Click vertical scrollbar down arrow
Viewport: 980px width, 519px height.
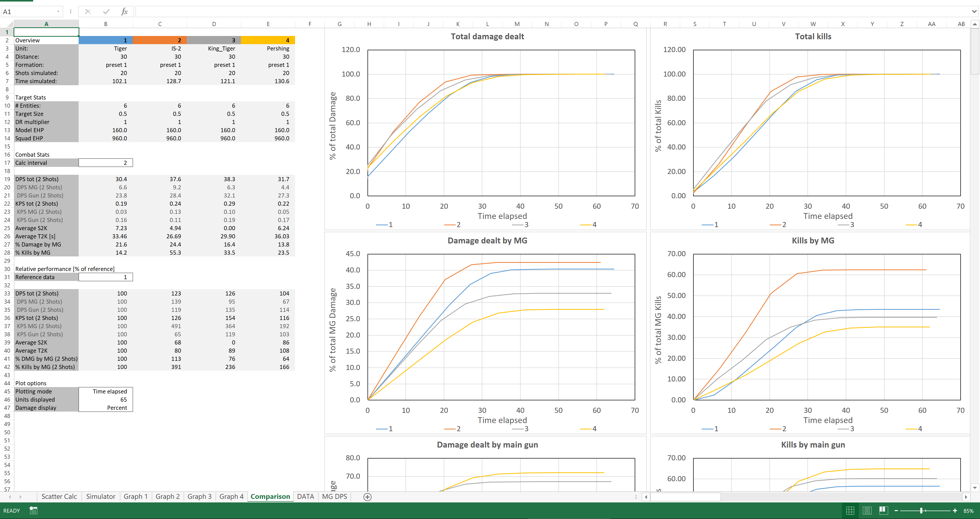975,487
